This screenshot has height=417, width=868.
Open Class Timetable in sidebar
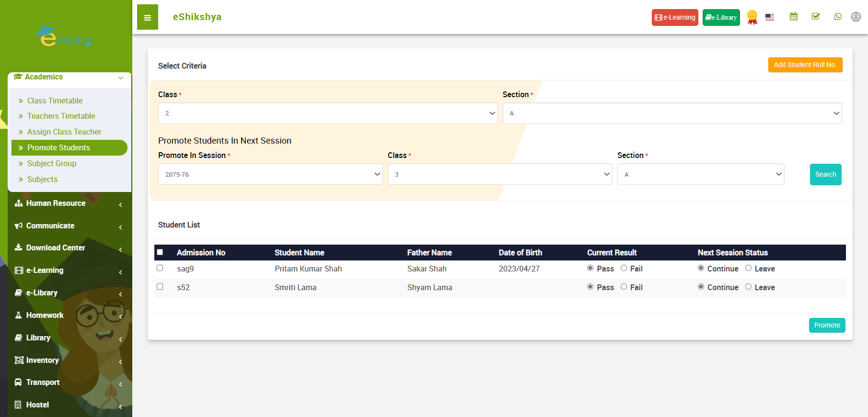[x=55, y=101]
